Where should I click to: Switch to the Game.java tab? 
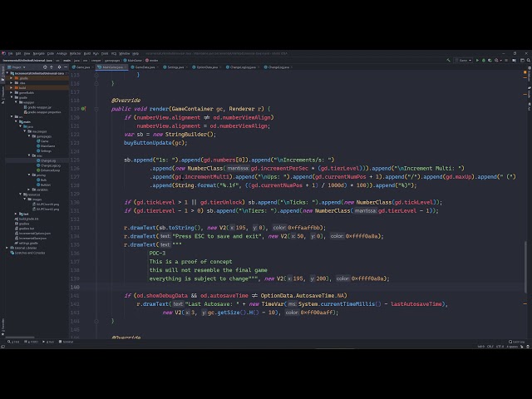(x=81, y=67)
